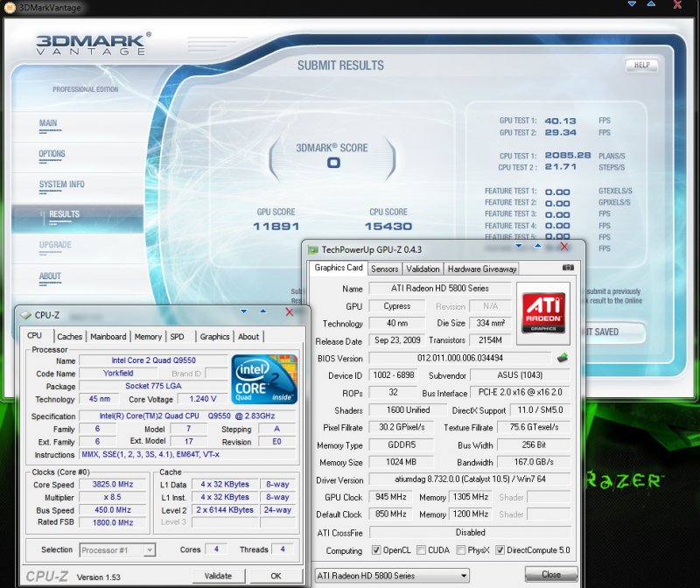
Task: Switch to the Mainboard tab in CPU-Z
Action: pos(108,337)
